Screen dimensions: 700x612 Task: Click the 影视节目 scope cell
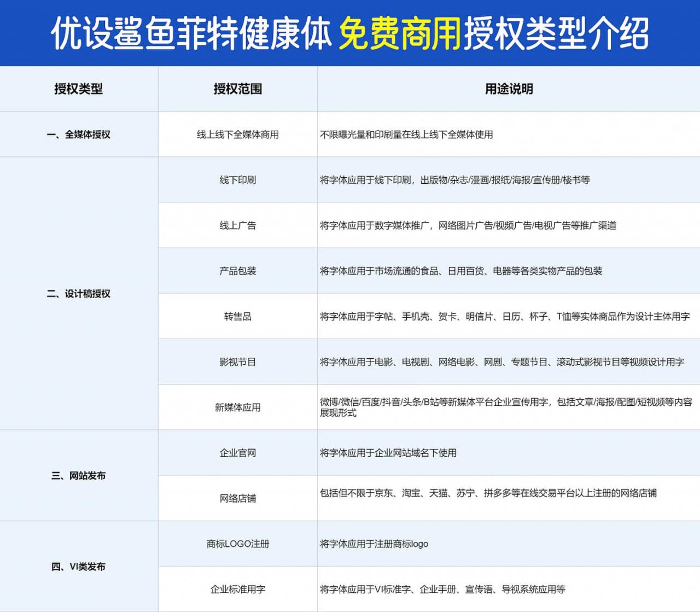[x=237, y=361]
